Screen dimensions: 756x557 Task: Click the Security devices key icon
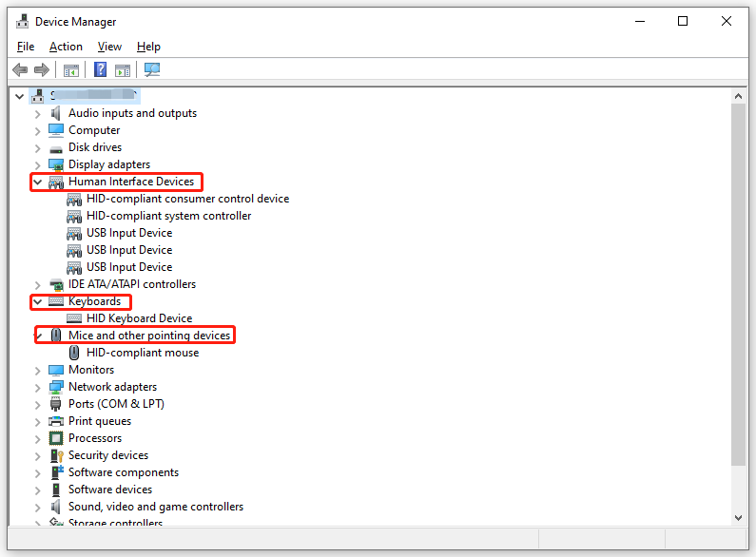click(x=57, y=455)
